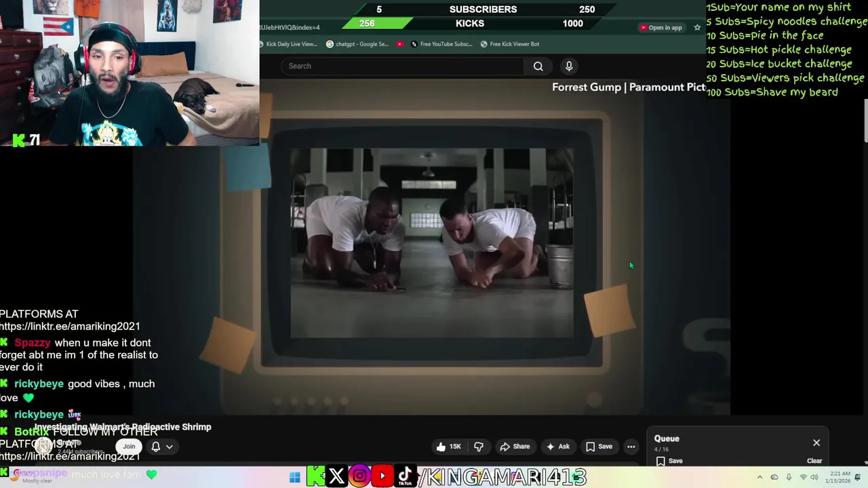Open Free Kick Viewer Bot bookmark
868x488 pixels.
510,44
